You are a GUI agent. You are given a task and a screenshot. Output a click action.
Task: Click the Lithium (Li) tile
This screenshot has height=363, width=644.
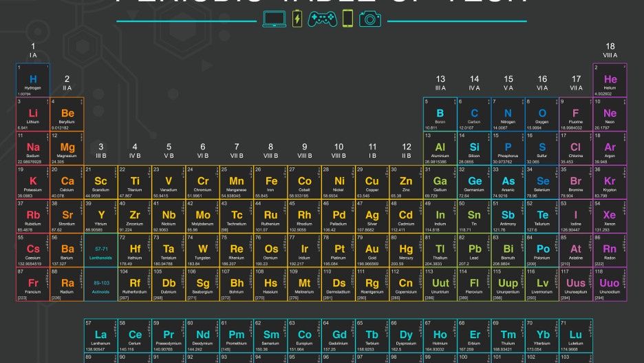tap(33, 114)
